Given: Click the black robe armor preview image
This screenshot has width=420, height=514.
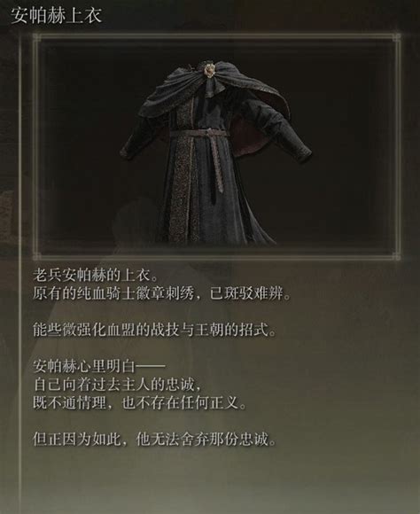Looking at the screenshot, I should point(216,146).
